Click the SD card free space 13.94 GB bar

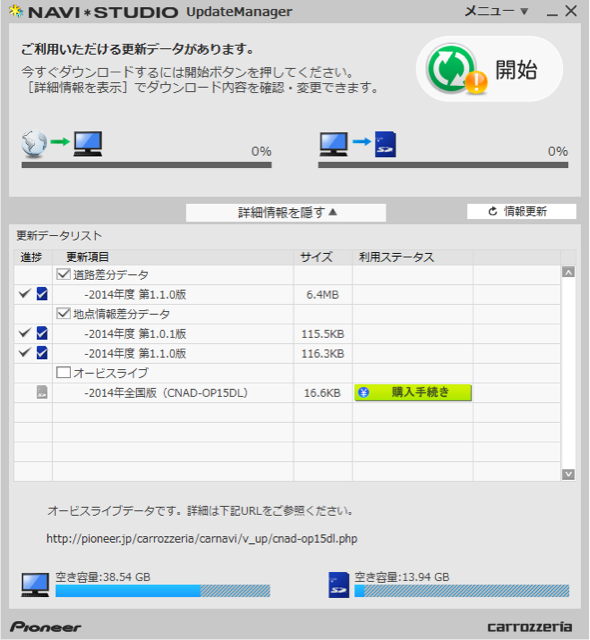click(x=462, y=591)
